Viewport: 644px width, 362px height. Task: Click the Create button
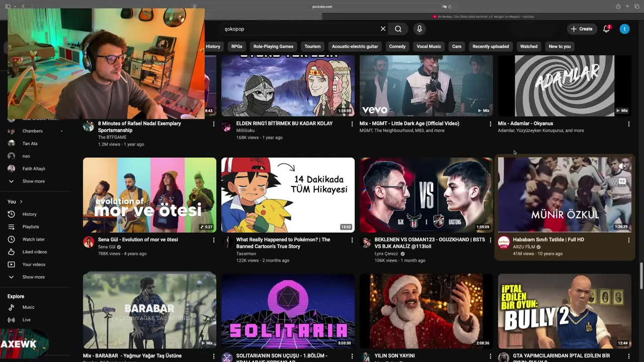click(582, 29)
